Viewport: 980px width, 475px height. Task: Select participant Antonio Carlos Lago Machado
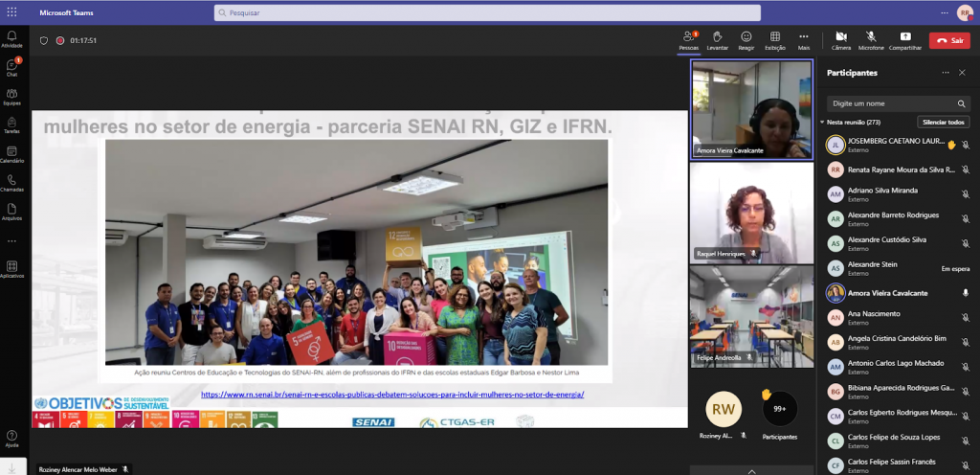(898, 368)
